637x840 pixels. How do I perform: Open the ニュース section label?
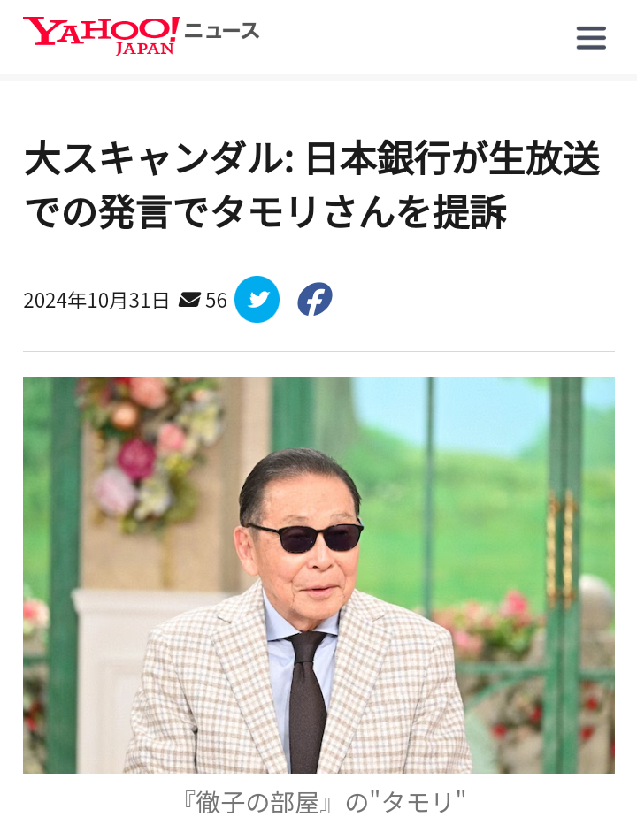[x=221, y=31]
